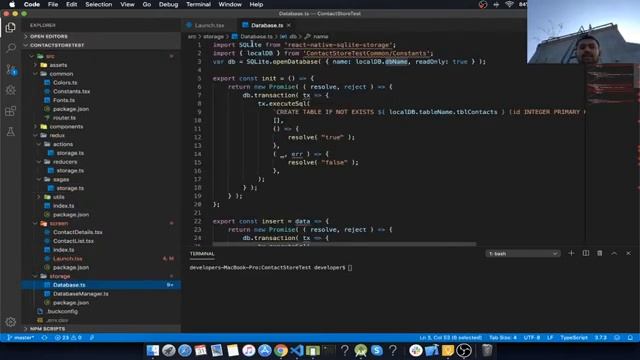The image size is (640, 360).
Task: Open Skype from the dock
Action: [x=377, y=351]
